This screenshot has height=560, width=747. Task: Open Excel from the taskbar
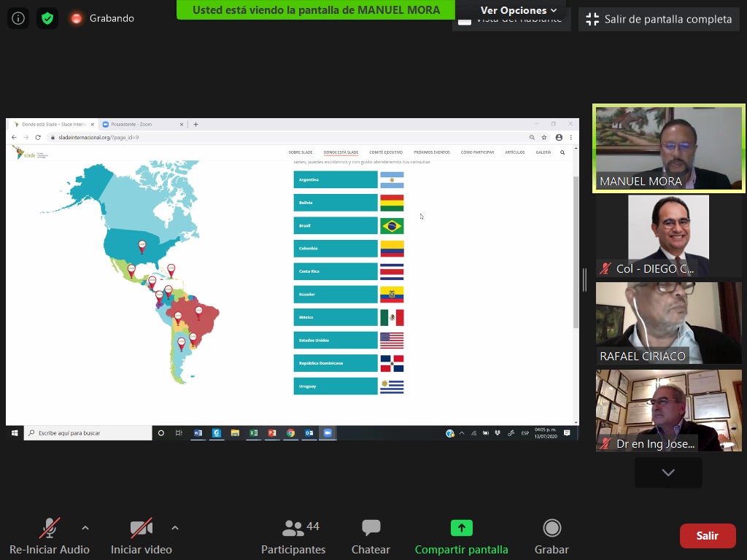click(x=253, y=433)
